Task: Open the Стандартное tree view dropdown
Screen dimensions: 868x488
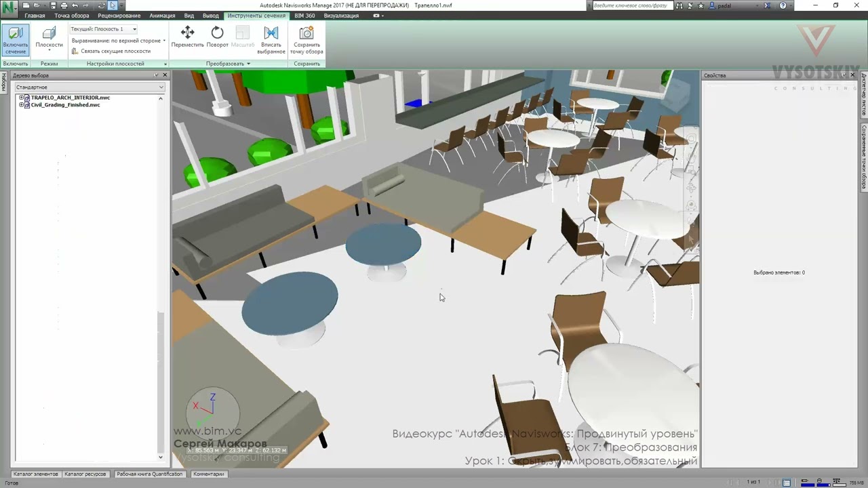Action: pos(90,87)
